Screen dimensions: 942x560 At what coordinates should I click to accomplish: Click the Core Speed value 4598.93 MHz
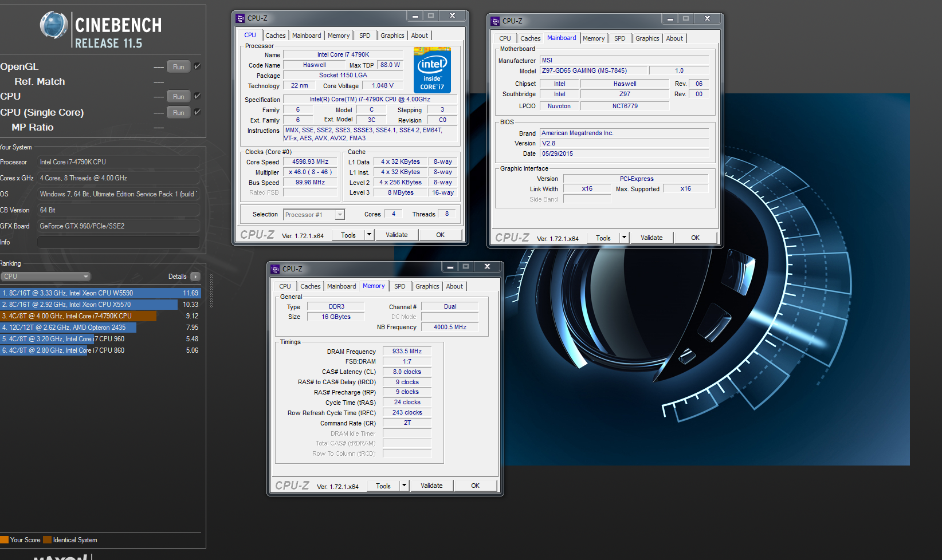pyautogui.click(x=310, y=162)
